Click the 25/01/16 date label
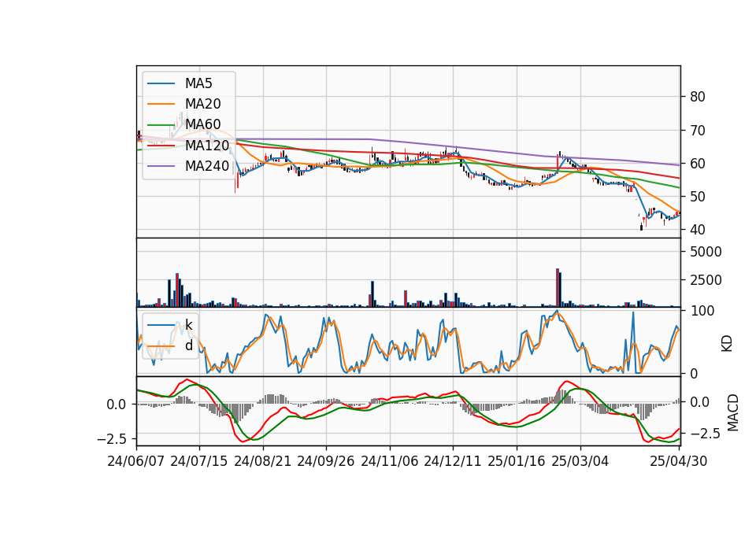 click(517, 461)
